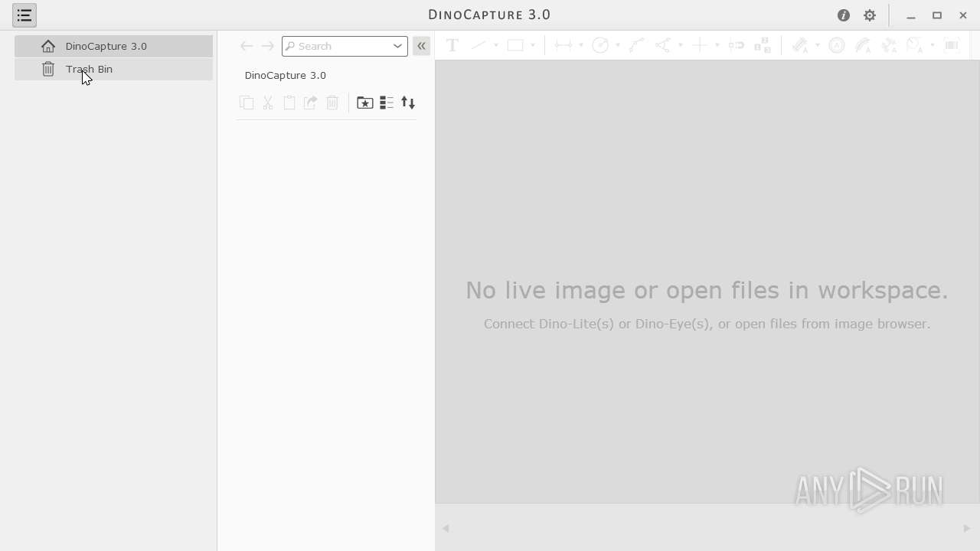Click the barcode reader tool icon
The image size is (980, 551).
coord(952,45)
